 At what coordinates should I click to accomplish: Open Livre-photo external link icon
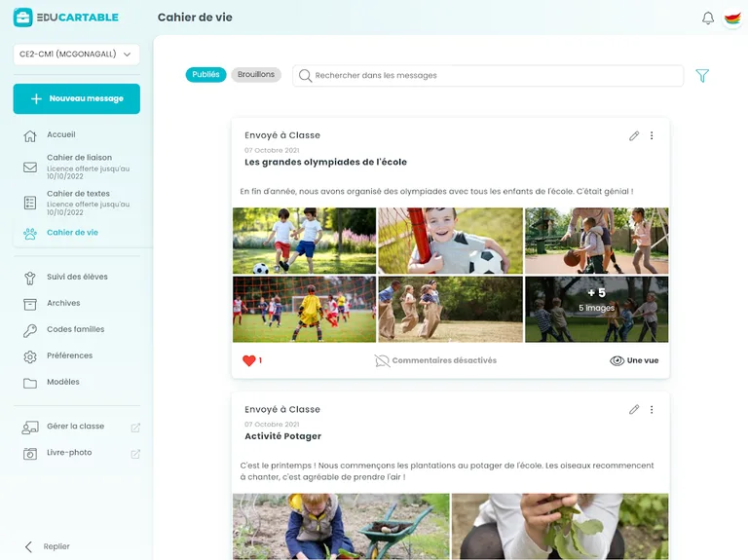[135, 454]
